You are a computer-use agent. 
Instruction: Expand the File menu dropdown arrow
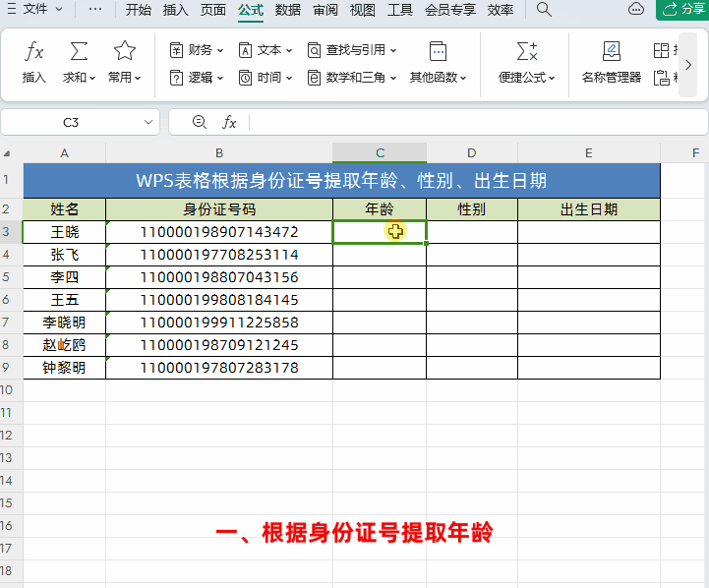59,9
